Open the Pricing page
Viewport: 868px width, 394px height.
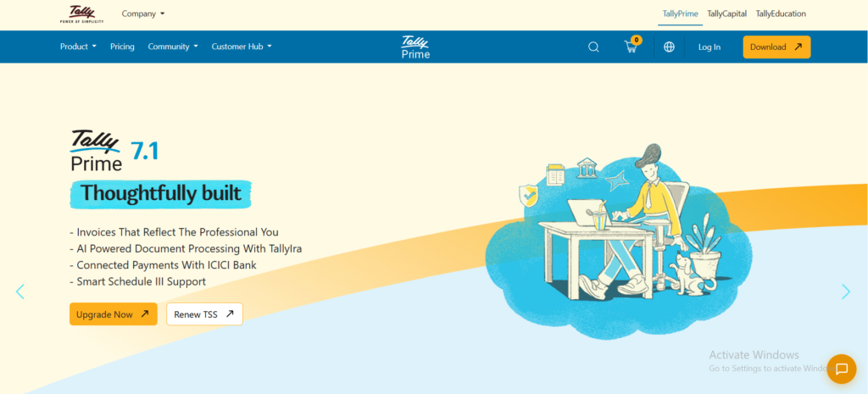coord(122,47)
